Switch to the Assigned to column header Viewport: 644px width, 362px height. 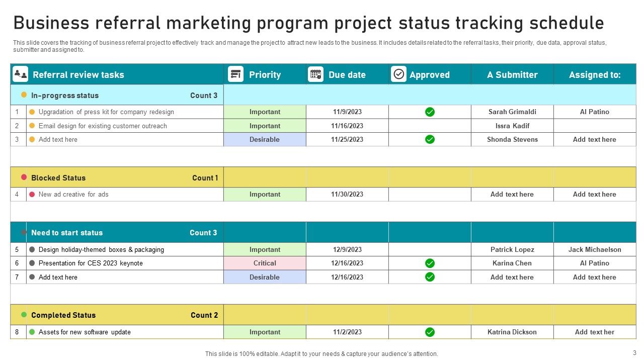point(595,74)
